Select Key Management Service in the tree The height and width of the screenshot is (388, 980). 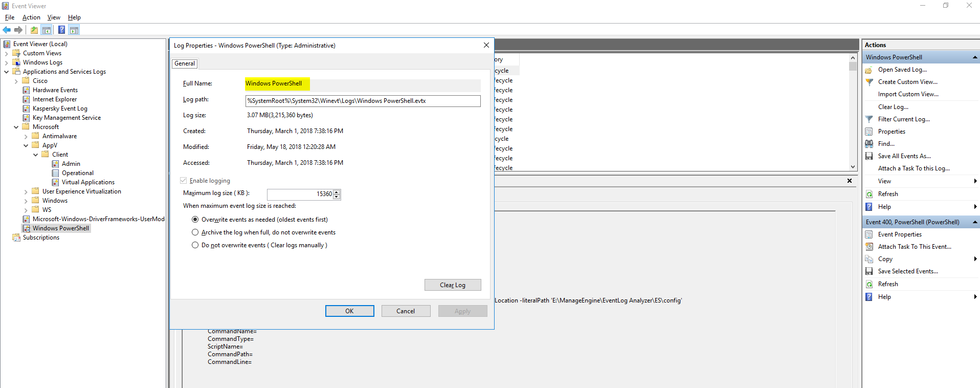click(66, 118)
